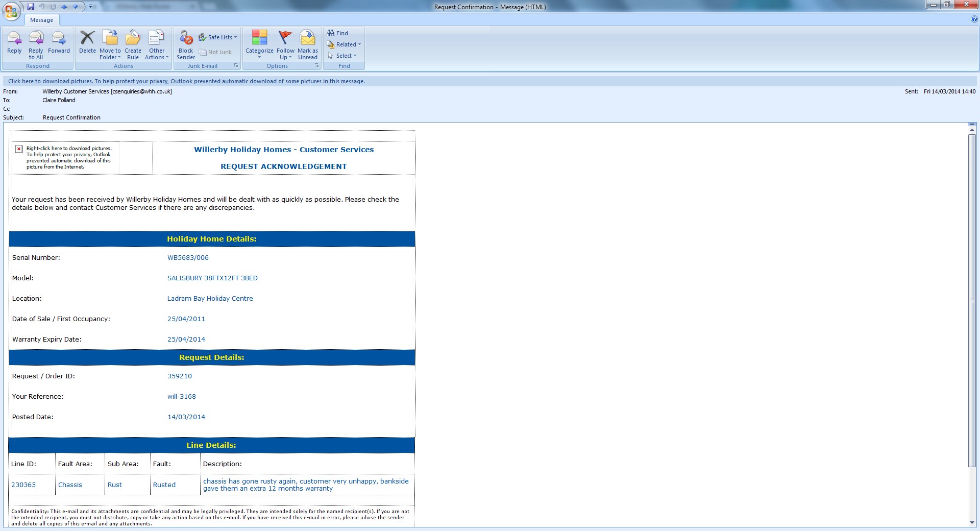Click serial number WB5683/006
980x531 pixels.
click(x=188, y=258)
